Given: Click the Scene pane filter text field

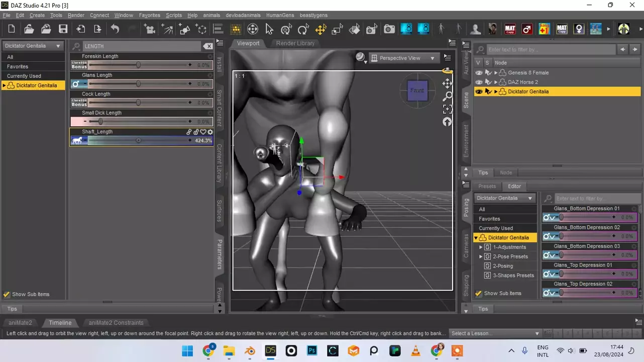Looking at the screenshot, I should pyautogui.click(x=551, y=50).
